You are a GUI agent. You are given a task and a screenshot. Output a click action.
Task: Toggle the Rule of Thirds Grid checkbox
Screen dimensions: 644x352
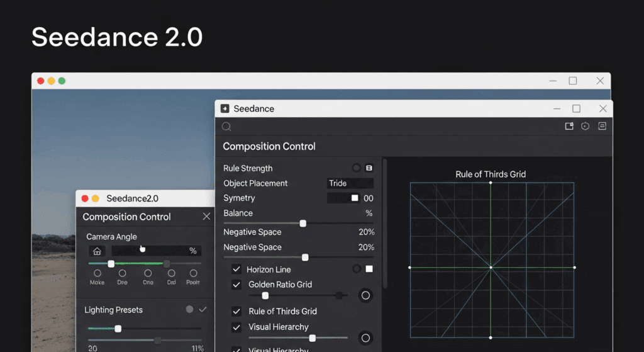236,311
